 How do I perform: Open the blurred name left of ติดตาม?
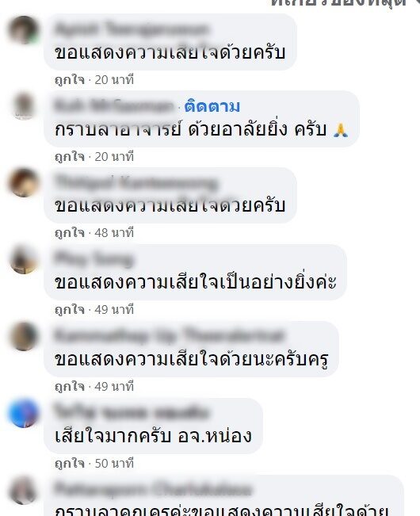tap(114, 106)
